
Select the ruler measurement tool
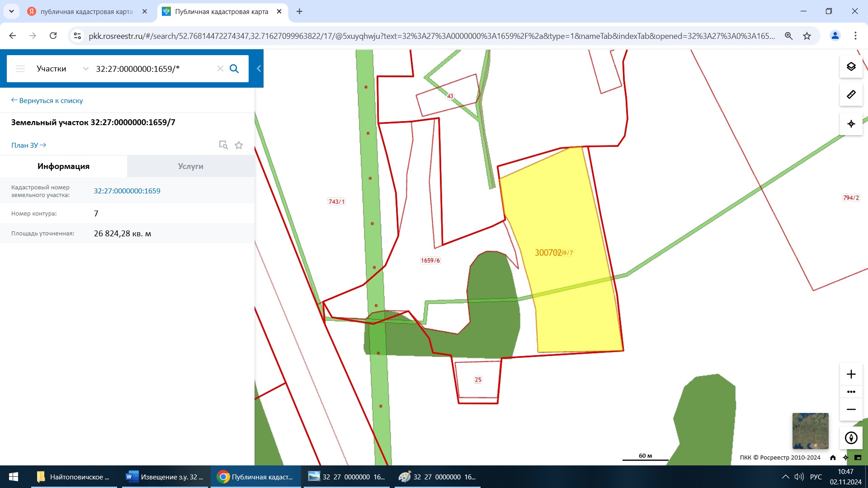pyautogui.click(x=851, y=94)
